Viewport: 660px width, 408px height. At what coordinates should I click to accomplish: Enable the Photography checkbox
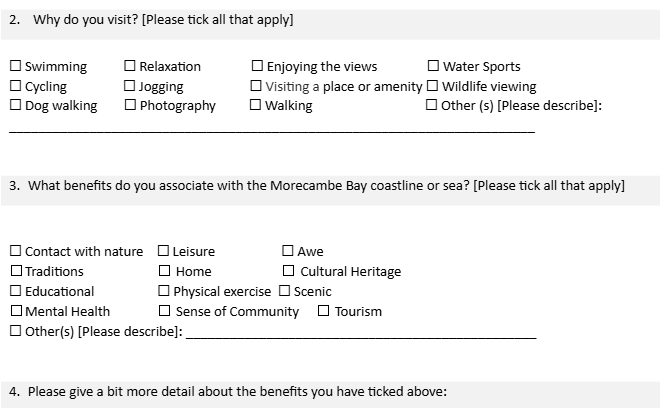pos(130,105)
